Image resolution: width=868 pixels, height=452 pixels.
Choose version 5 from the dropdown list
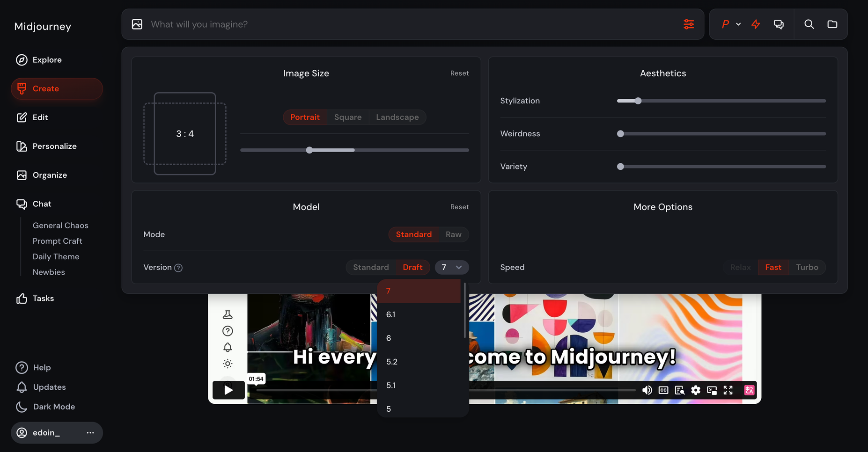tap(419, 408)
